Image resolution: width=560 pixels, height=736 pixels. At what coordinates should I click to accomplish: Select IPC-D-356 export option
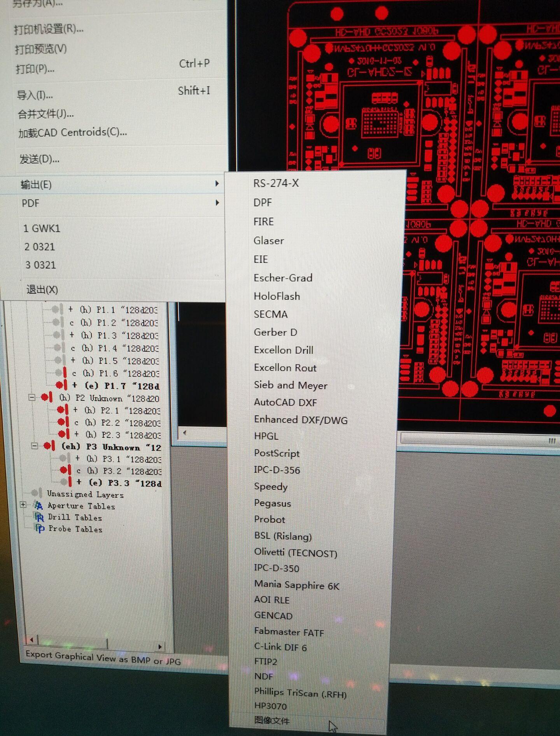[277, 470]
